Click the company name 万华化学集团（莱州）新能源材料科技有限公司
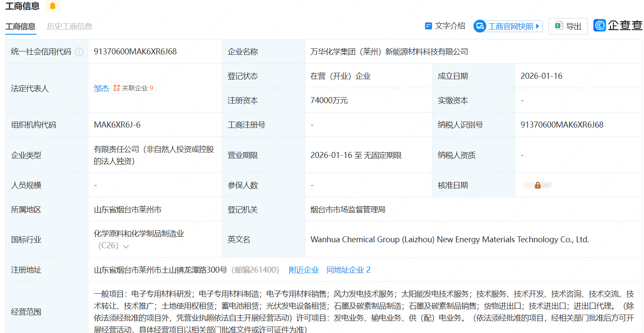Image resolution: width=644 pixels, height=333 pixels. [389, 52]
